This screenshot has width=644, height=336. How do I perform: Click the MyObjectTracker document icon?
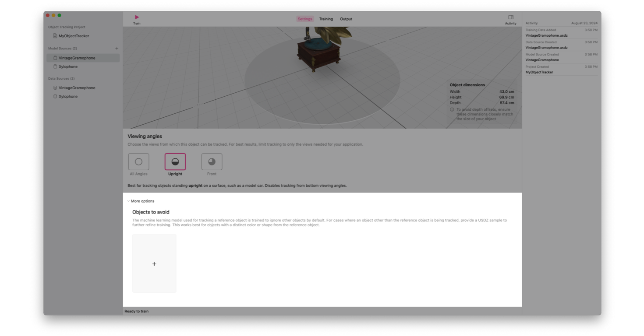pyautogui.click(x=55, y=36)
